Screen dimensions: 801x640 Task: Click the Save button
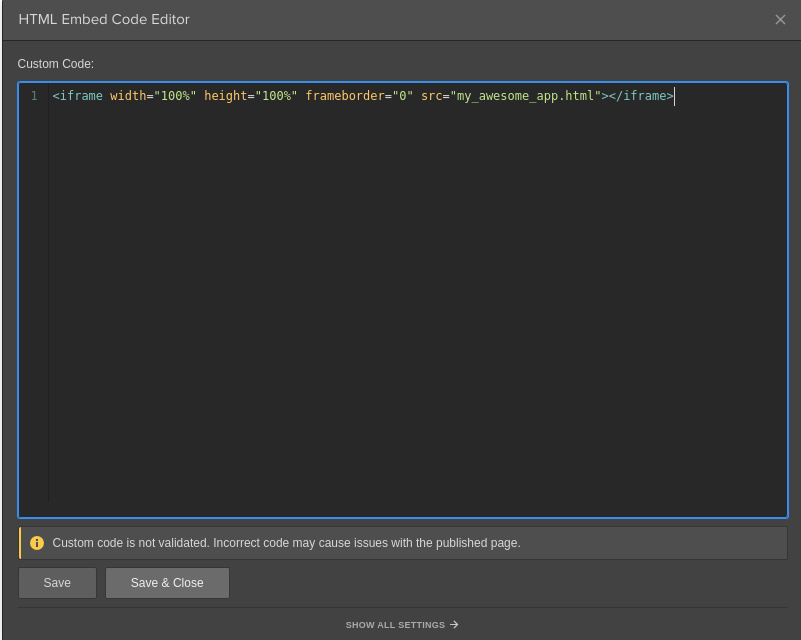pyautogui.click(x=57, y=583)
